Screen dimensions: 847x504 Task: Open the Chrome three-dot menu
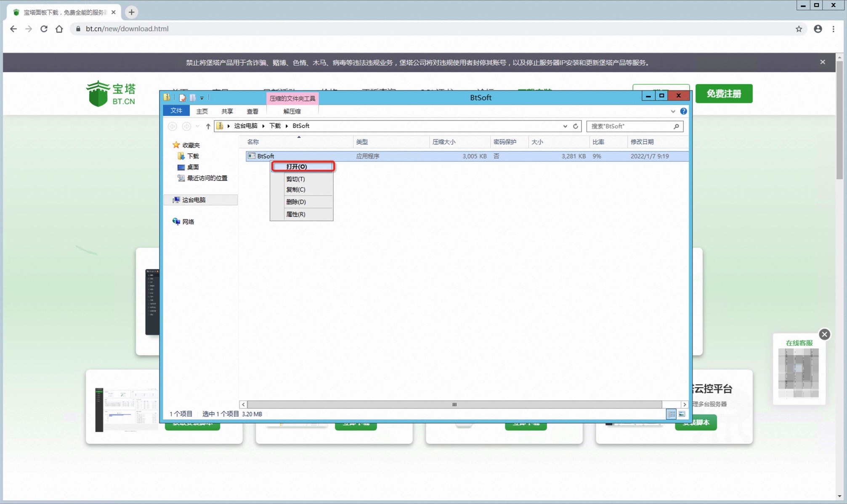click(x=834, y=29)
